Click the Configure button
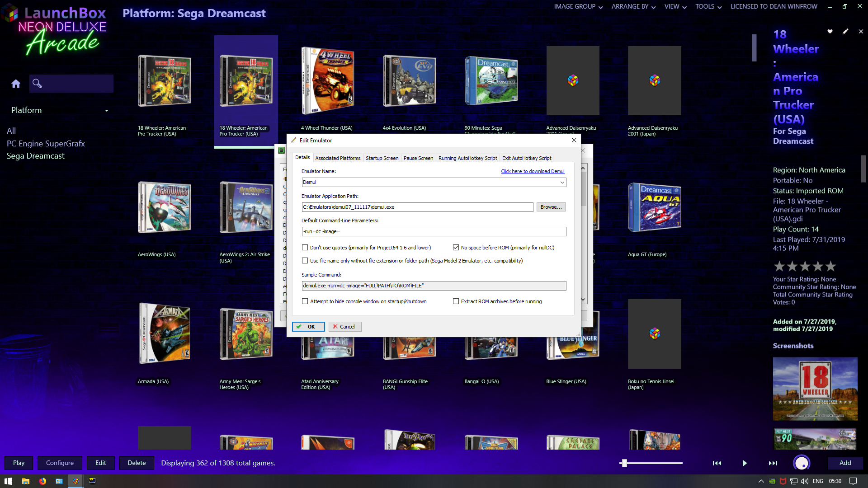Viewport: 868px width, 488px height. [x=60, y=463]
